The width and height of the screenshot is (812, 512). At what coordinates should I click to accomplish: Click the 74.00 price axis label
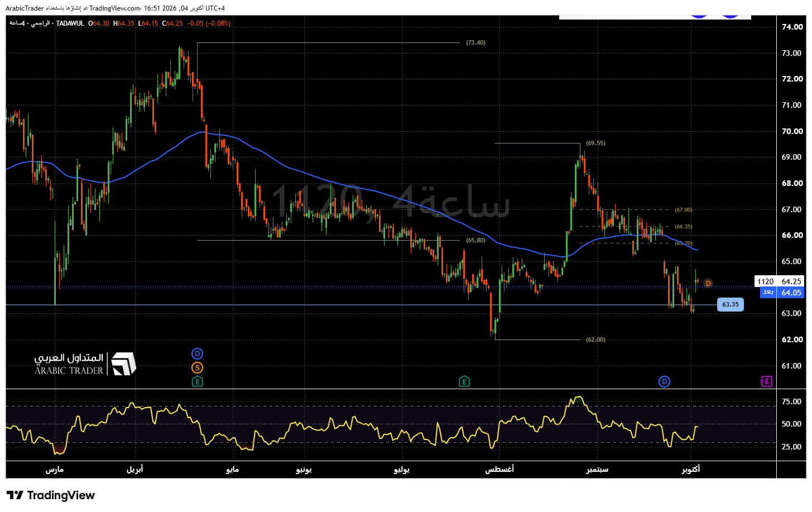click(792, 27)
